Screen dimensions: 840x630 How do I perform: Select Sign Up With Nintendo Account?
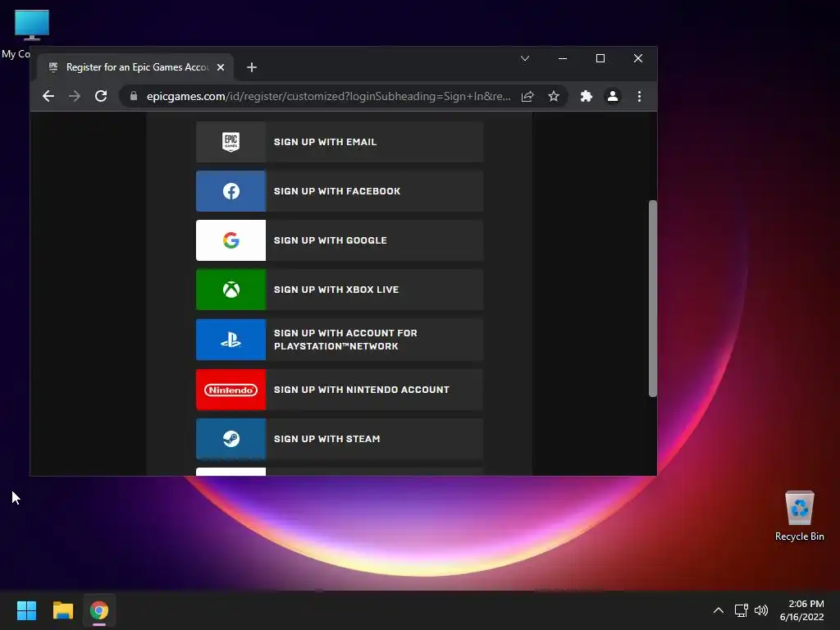340,390
